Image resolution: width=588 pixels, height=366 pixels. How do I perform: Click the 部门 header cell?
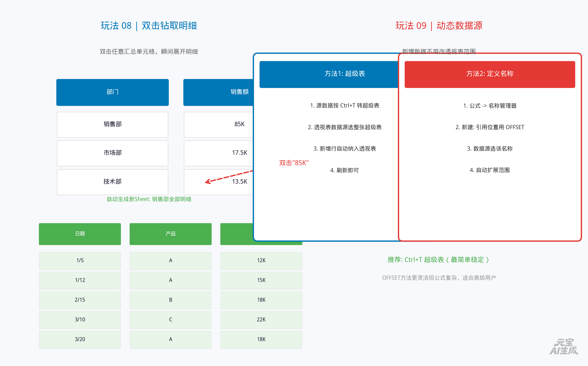pos(112,92)
